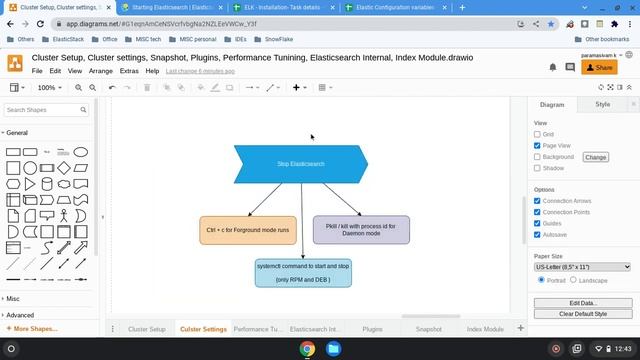Toggle the Autosave checkbox

point(537,235)
